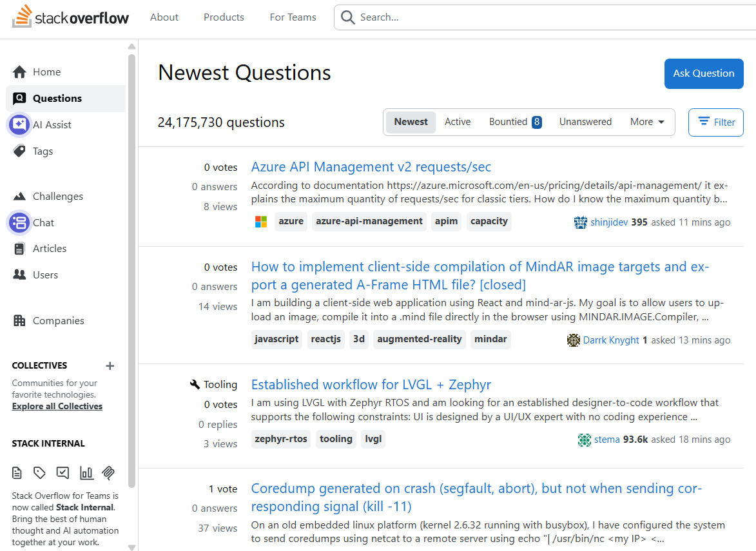Click the paperclip icon under Stack Internal
756x551 pixels.
(108, 473)
